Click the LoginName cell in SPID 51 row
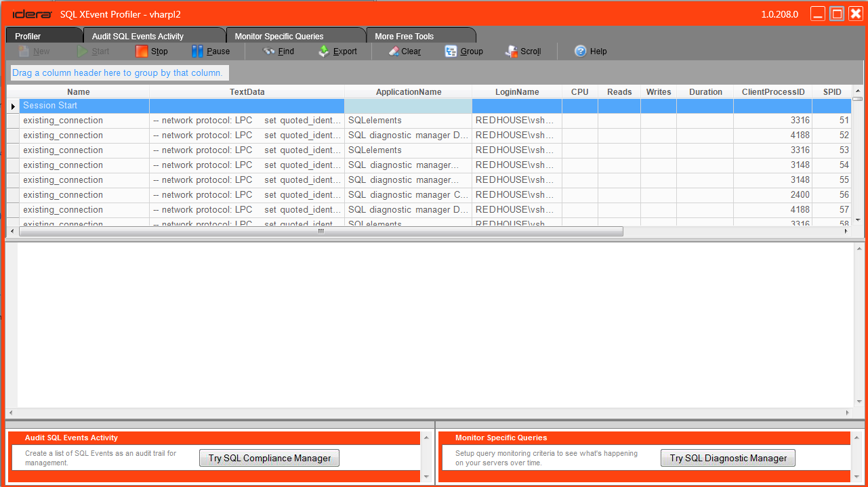Screen dimensions: 868x487 [517, 121]
